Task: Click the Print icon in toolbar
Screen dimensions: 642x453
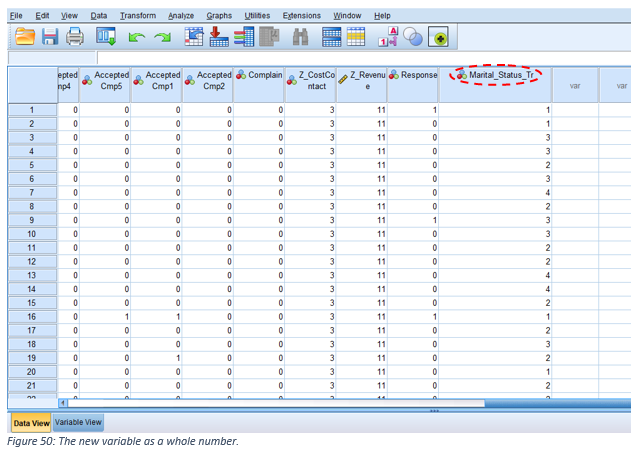Action: tap(76, 38)
